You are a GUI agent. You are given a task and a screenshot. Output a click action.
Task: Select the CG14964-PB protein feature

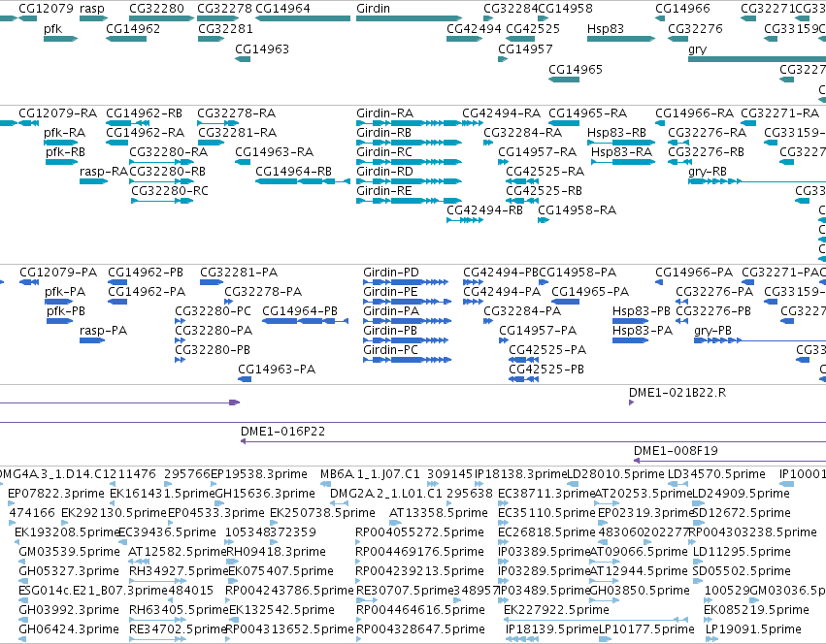(x=305, y=321)
